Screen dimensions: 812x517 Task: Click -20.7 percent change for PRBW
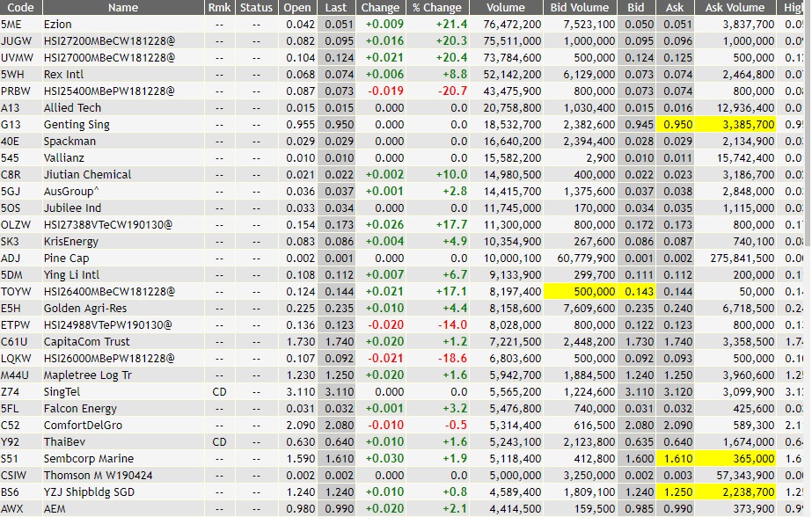(452, 91)
